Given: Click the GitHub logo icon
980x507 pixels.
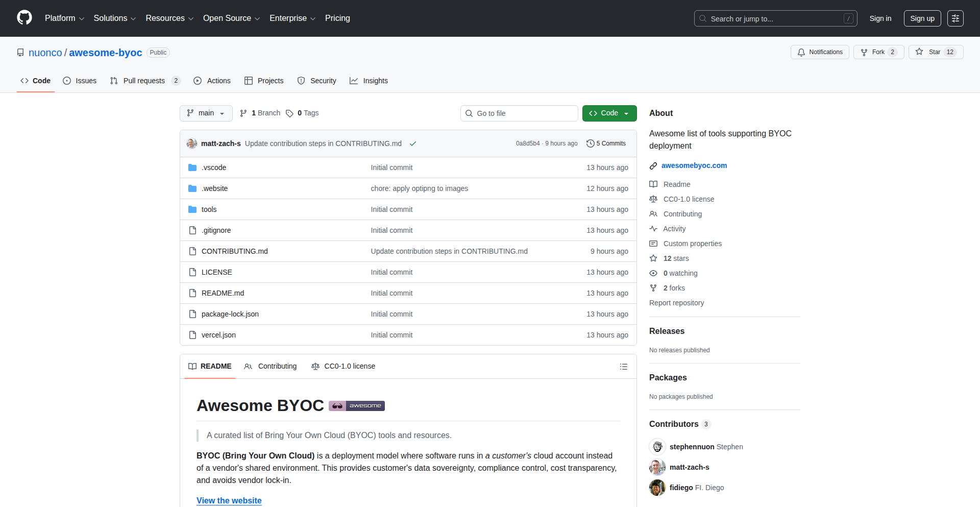Looking at the screenshot, I should click(x=24, y=18).
